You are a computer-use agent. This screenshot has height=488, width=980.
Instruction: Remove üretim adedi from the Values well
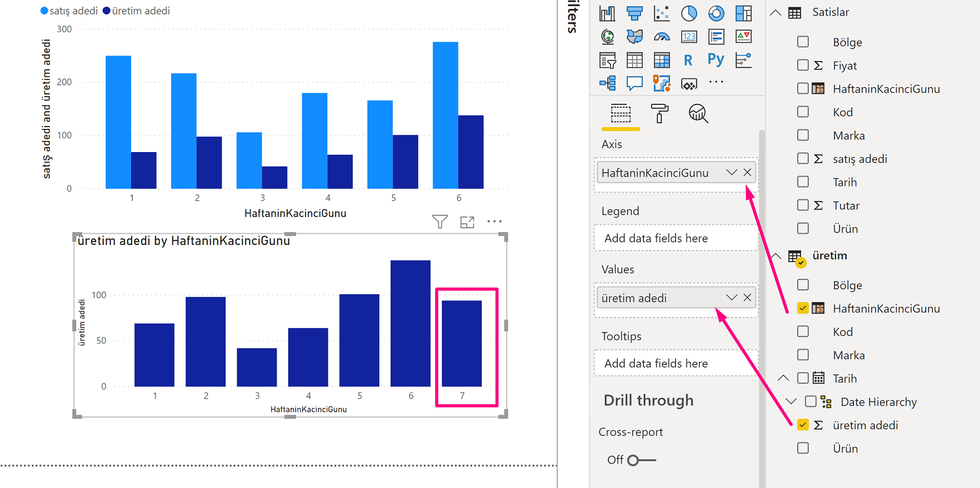747,298
